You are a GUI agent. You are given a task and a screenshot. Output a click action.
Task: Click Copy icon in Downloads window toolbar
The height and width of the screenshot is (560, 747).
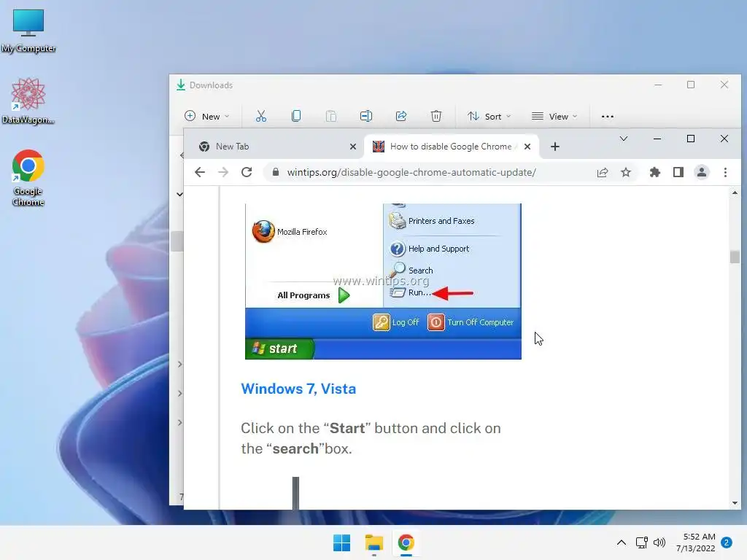(x=296, y=116)
